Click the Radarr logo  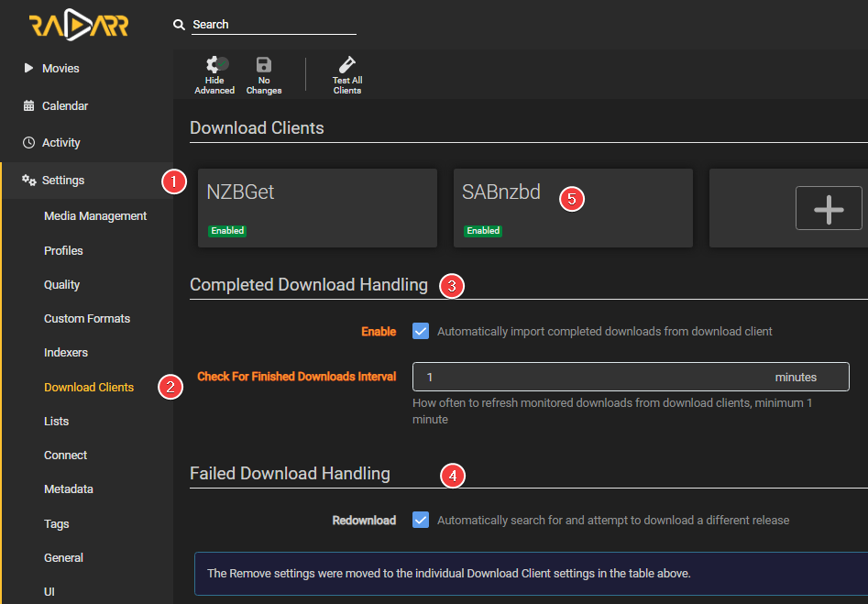point(78,26)
